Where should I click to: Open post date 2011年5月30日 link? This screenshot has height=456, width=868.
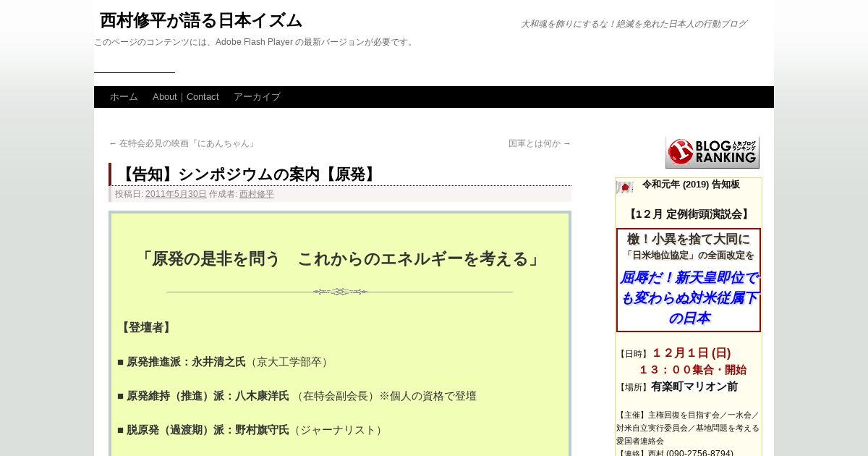click(176, 194)
